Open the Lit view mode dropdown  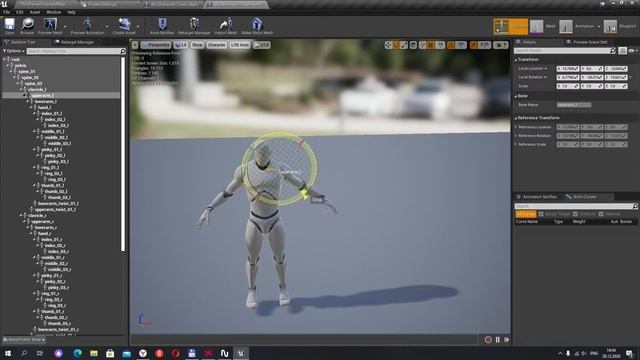(x=181, y=45)
